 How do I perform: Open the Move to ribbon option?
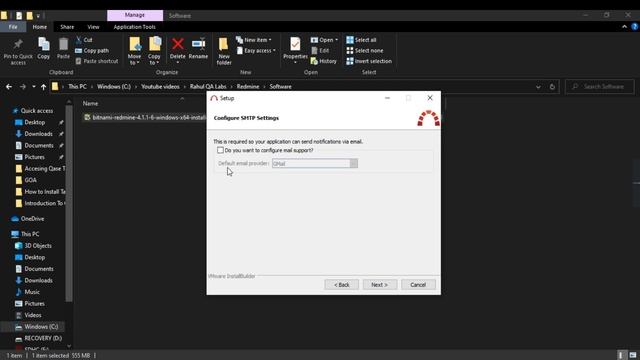[134, 51]
